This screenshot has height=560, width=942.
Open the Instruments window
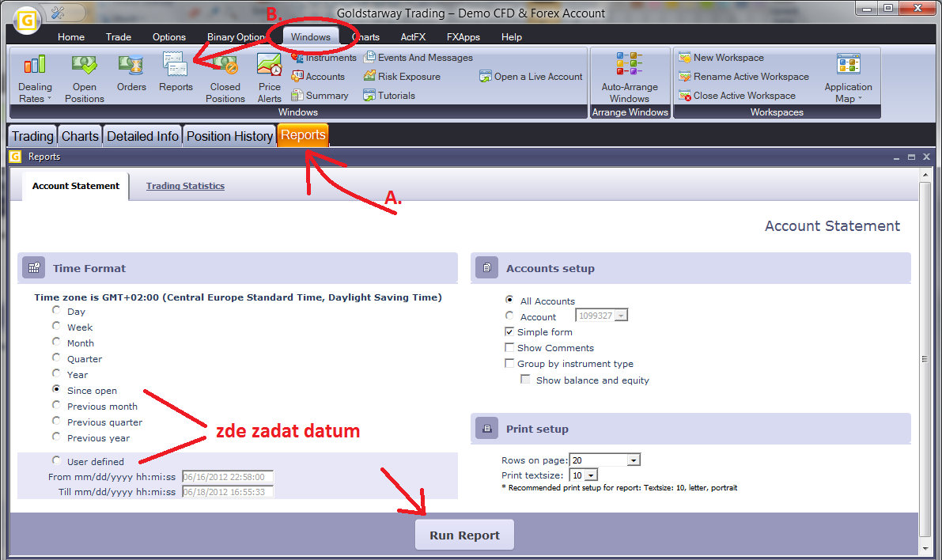pyautogui.click(x=323, y=58)
